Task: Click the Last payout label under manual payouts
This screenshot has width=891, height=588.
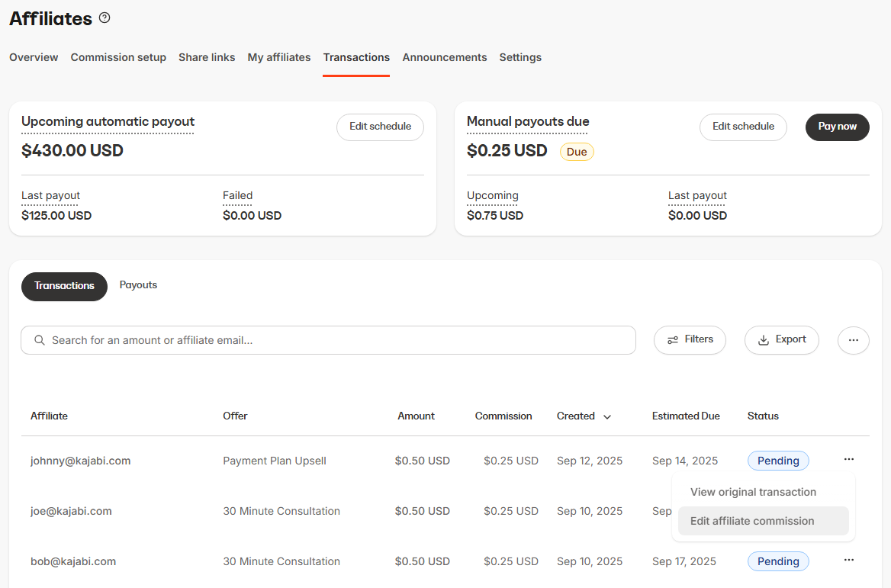Action: pyautogui.click(x=697, y=195)
